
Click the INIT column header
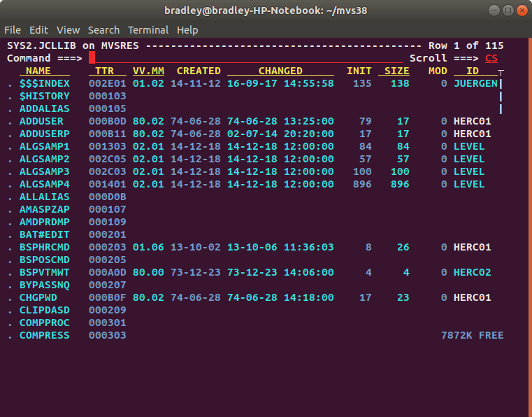359,71
